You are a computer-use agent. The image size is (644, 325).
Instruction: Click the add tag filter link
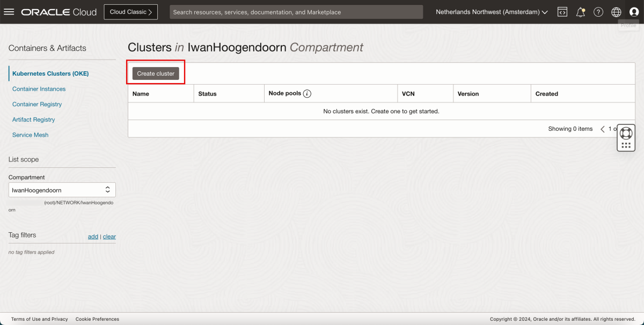pyautogui.click(x=93, y=237)
